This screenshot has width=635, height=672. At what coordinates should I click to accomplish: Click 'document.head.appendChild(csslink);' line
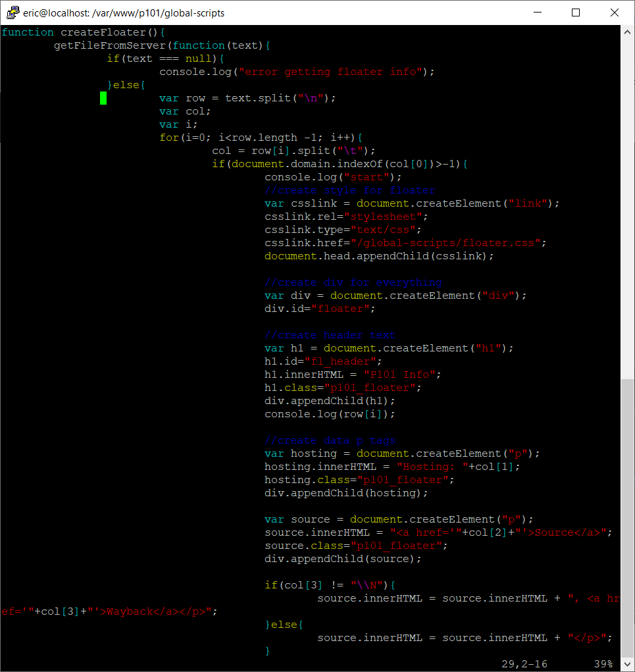[x=379, y=256]
